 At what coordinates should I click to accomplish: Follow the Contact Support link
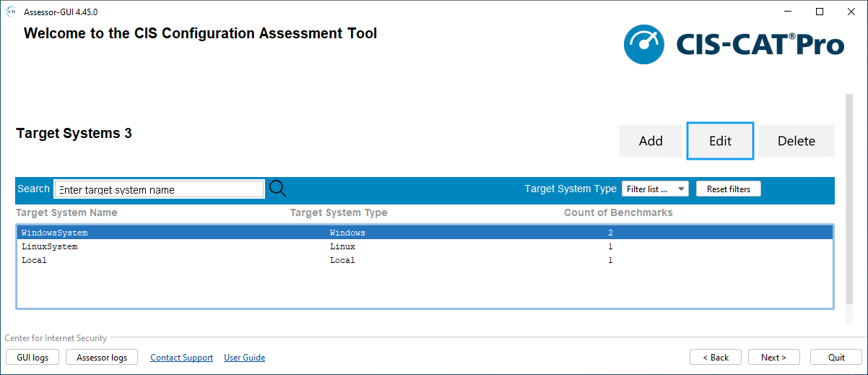click(x=181, y=358)
